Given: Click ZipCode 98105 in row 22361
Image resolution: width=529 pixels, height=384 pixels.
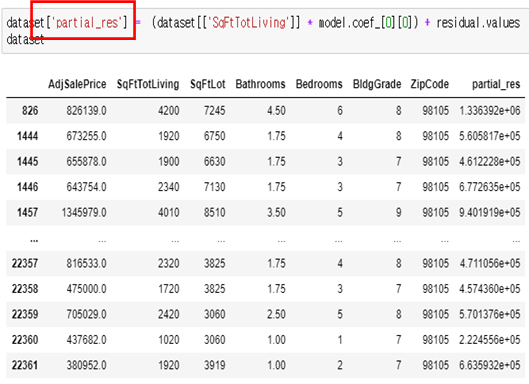Looking at the screenshot, I should pyautogui.click(x=436, y=365).
